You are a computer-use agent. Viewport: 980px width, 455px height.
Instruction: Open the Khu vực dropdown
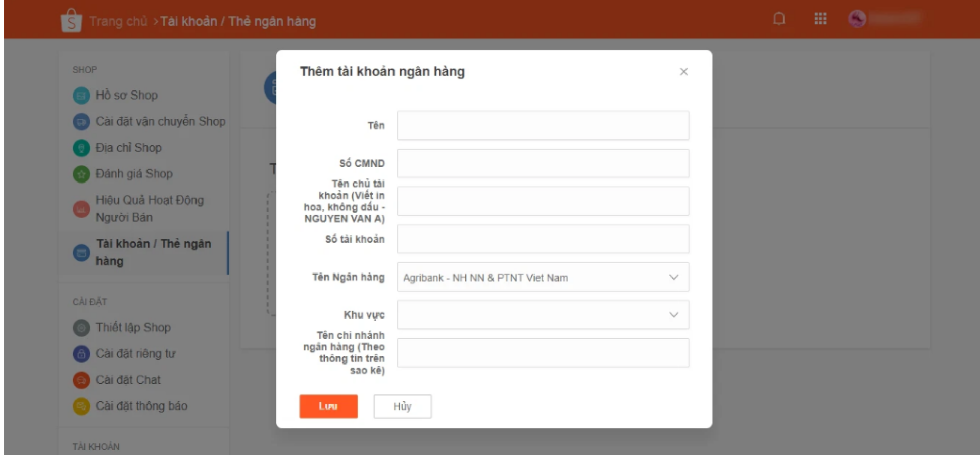[x=543, y=315]
